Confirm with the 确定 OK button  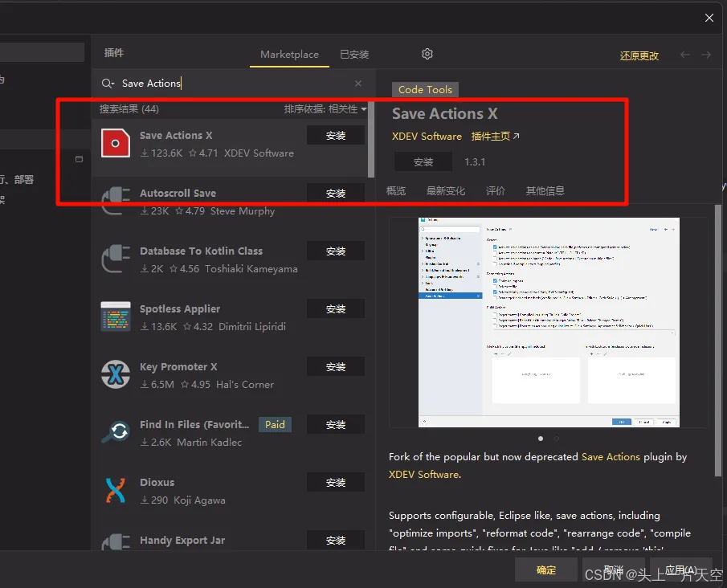pos(545,570)
